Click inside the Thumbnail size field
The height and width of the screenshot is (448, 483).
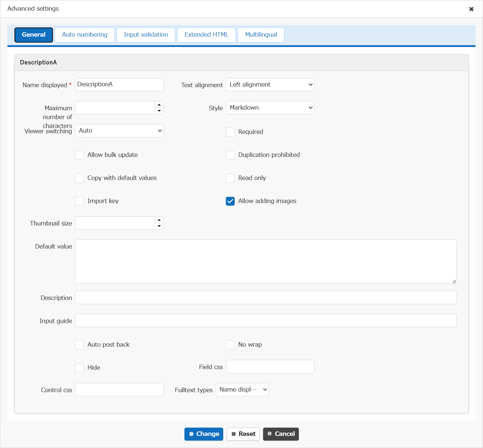(115, 223)
